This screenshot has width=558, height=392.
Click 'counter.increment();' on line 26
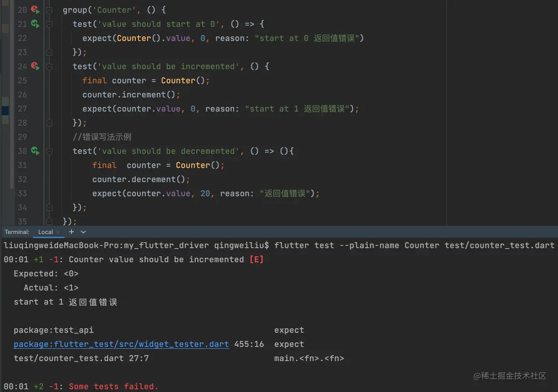[x=132, y=95]
